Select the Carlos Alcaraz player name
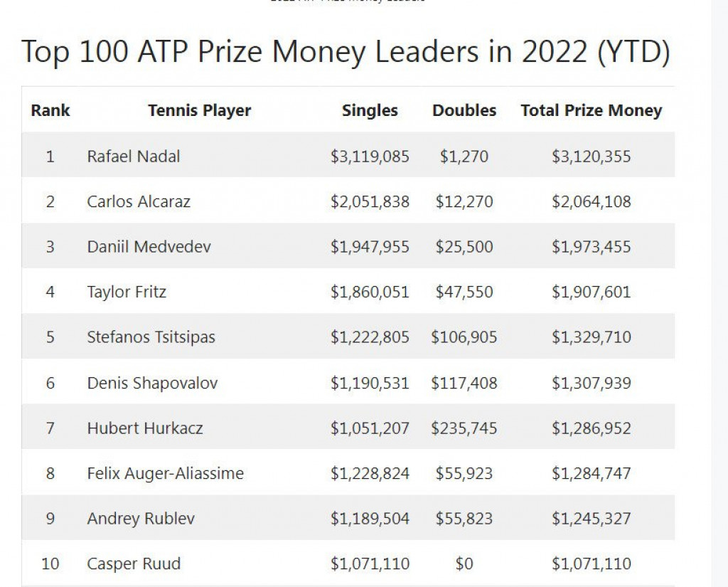Screen dimensions: 728x587 click(139, 201)
